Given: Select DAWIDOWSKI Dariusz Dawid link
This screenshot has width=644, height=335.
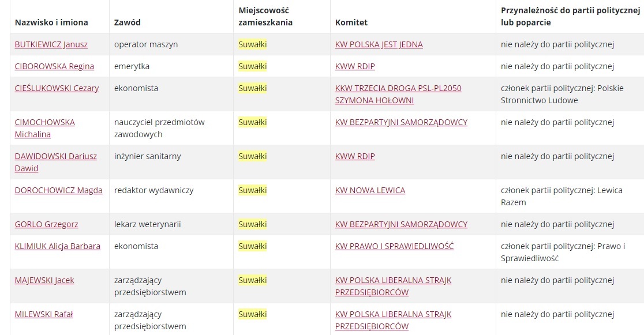Looking at the screenshot, I should pyautogui.click(x=56, y=162).
